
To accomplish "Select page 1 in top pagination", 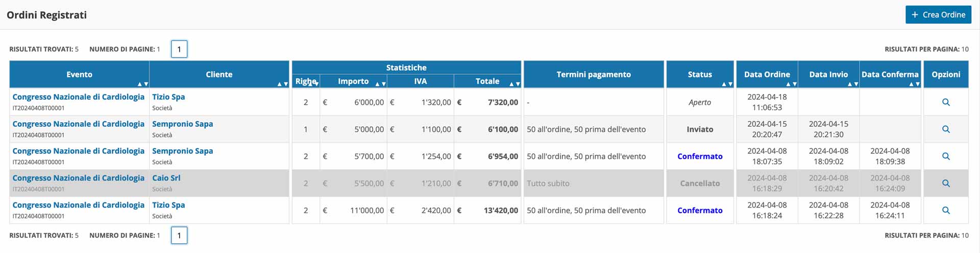I will tap(179, 49).
